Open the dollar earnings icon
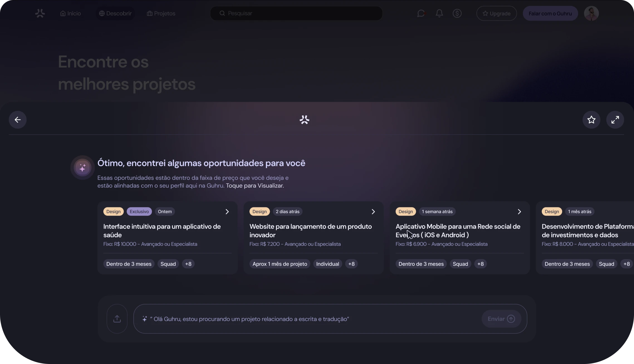 457,13
